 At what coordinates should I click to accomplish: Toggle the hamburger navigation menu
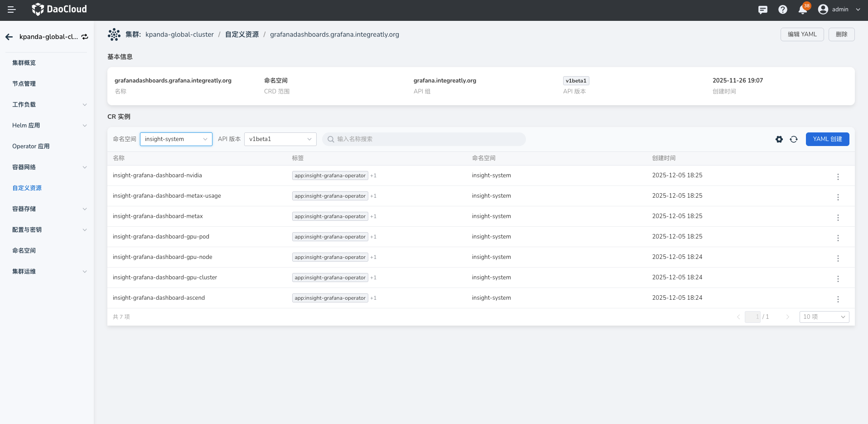[x=12, y=10]
